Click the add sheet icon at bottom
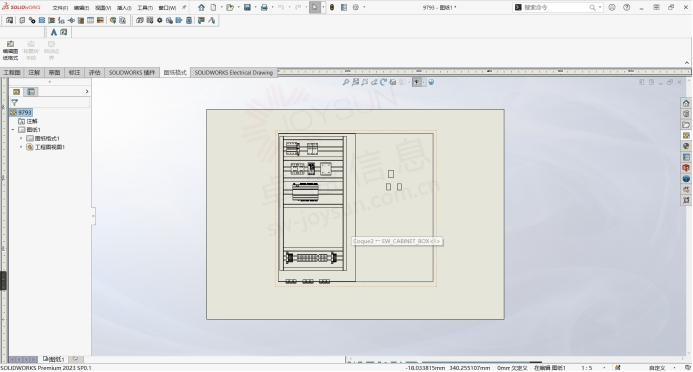This screenshot has height=372, width=693. (75, 359)
